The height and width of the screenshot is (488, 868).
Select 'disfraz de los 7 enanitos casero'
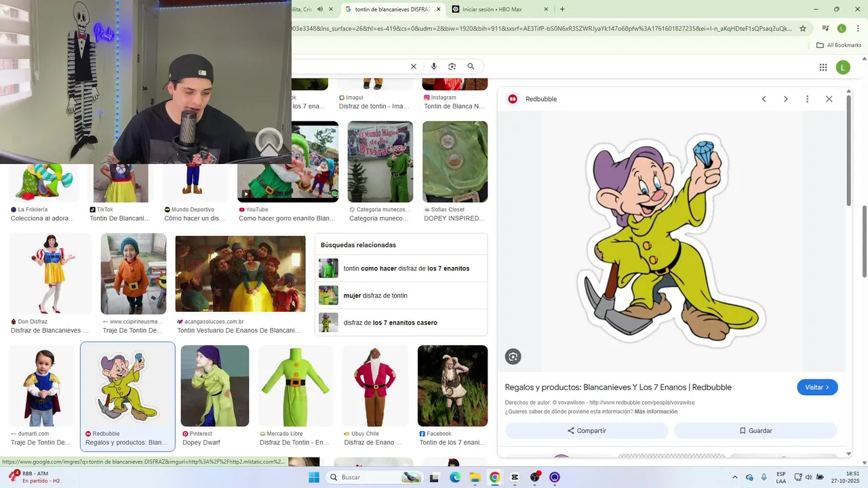point(401,323)
